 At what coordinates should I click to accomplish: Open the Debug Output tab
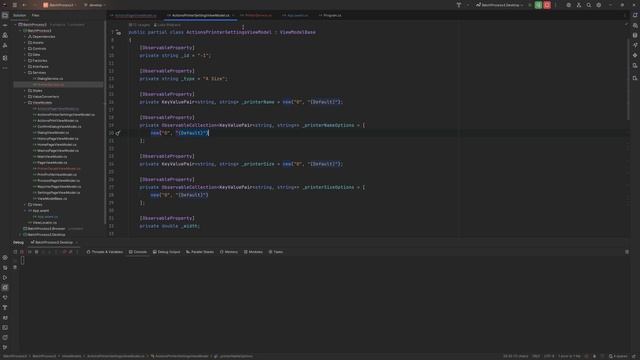click(166, 252)
